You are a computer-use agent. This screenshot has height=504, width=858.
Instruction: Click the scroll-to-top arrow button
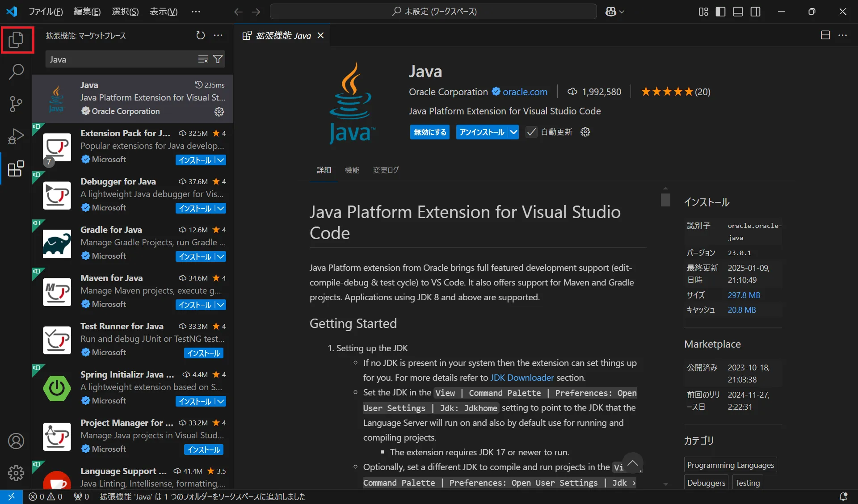(x=632, y=463)
